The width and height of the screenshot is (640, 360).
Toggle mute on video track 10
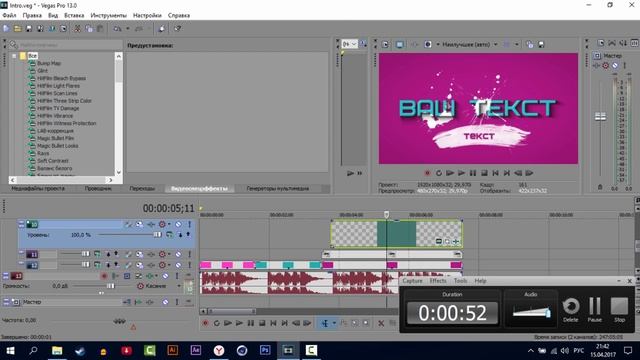(x=178, y=224)
